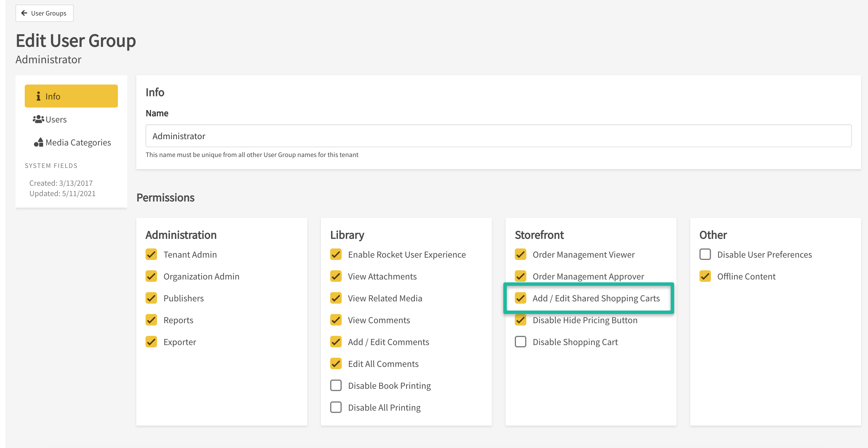Uncheck Order Management Approver
The height and width of the screenshot is (448, 868).
[x=520, y=276]
